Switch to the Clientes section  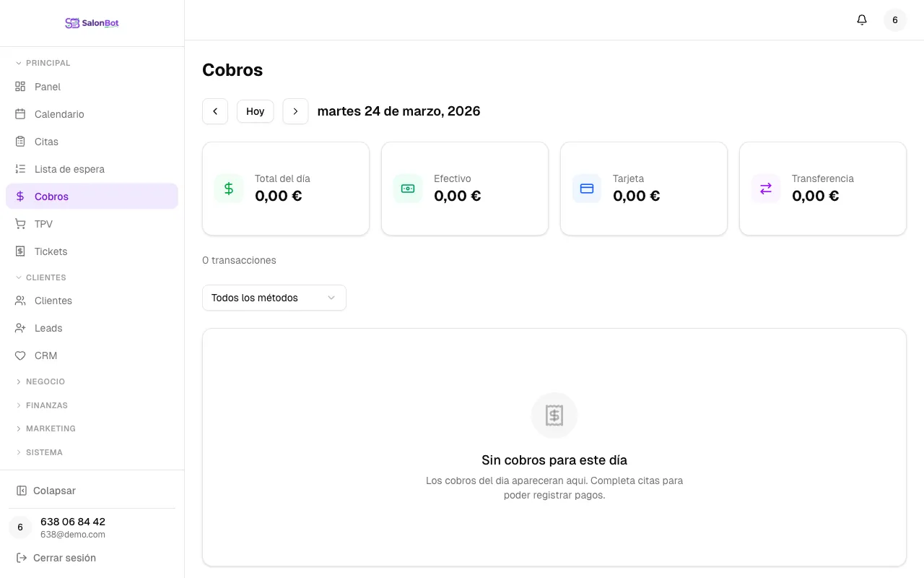pyautogui.click(x=53, y=301)
